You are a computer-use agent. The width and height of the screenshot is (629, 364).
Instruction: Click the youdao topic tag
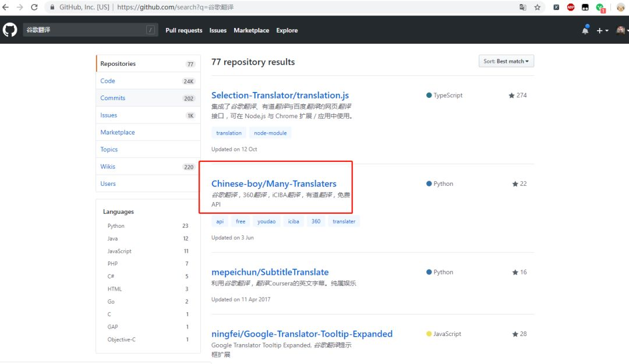click(x=266, y=221)
